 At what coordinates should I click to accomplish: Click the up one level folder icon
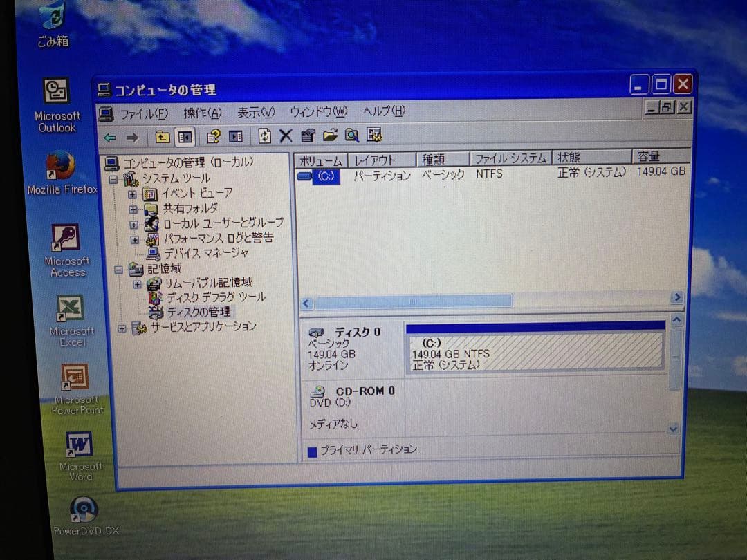(161, 136)
